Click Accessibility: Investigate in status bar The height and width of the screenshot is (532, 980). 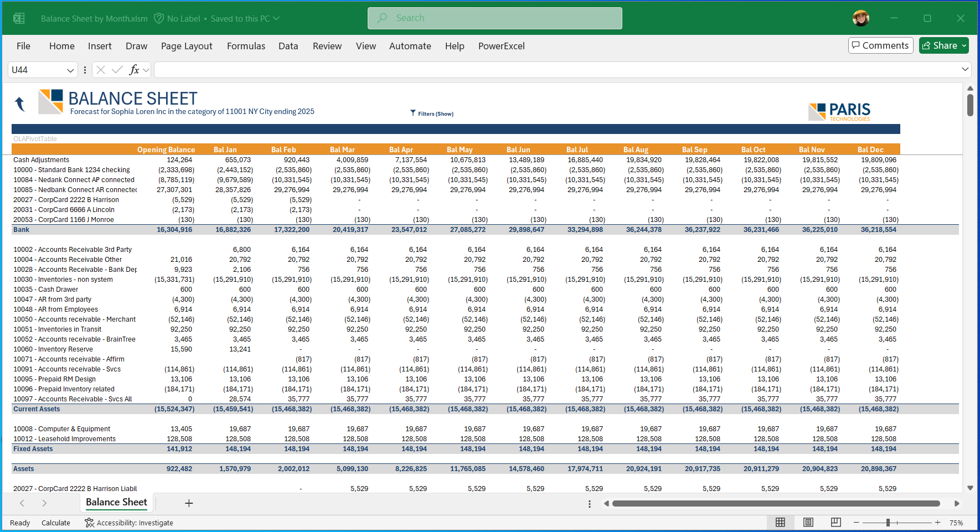(x=129, y=523)
